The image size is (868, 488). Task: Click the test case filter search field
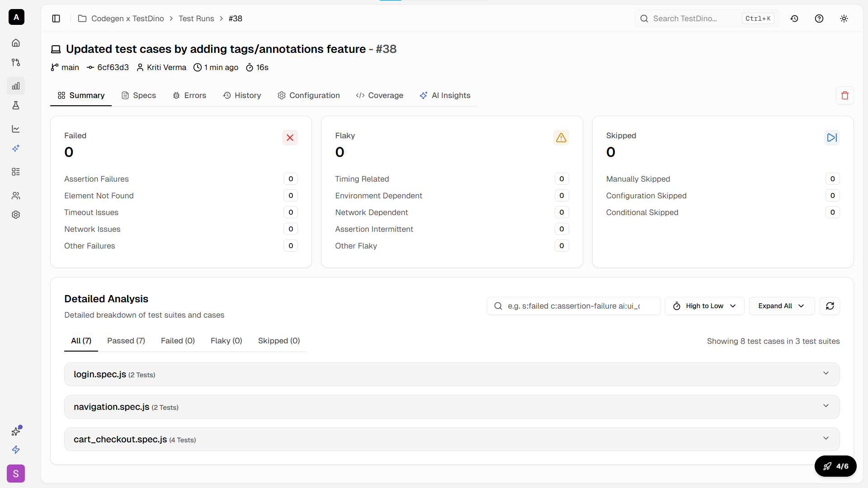click(573, 306)
